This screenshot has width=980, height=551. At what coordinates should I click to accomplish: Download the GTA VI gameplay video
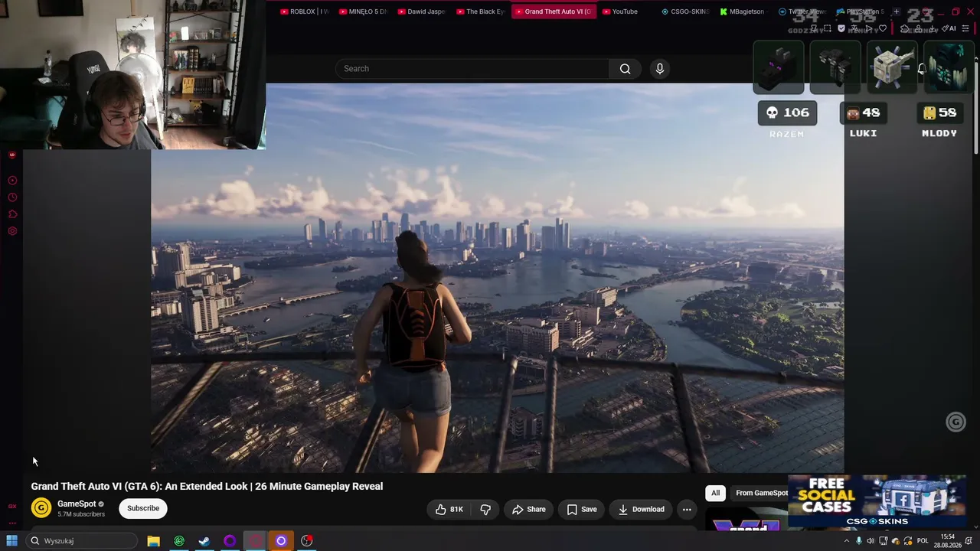pyautogui.click(x=642, y=509)
